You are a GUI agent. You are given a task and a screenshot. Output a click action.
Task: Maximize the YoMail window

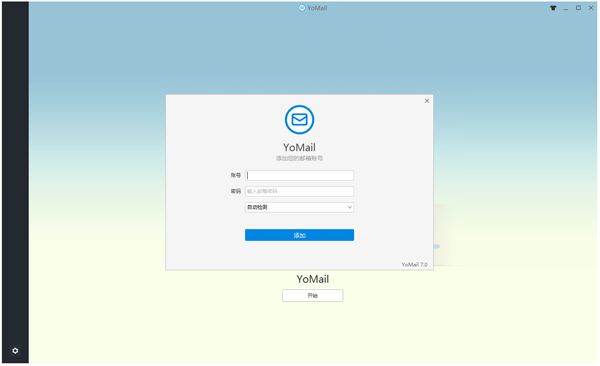point(578,8)
